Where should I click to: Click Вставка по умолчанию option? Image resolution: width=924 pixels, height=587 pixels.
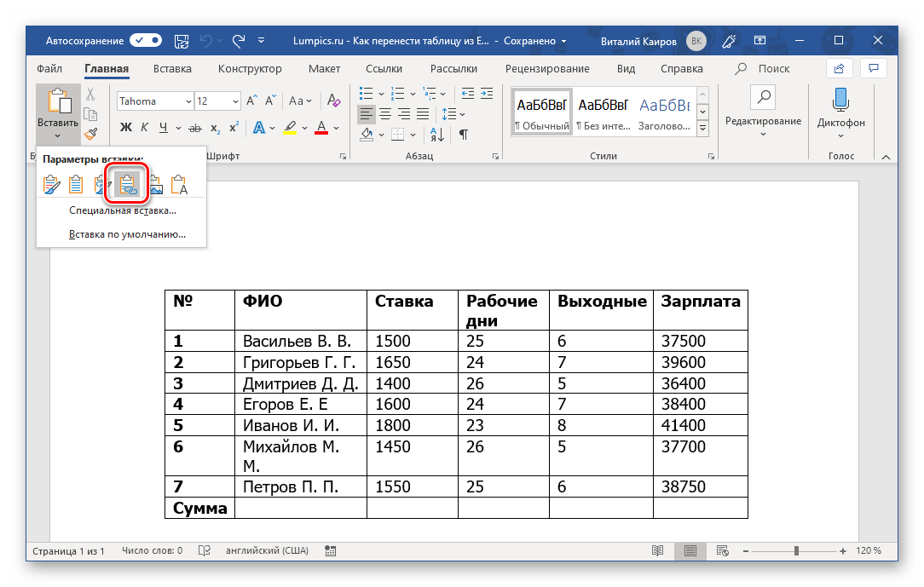coord(127,233)
